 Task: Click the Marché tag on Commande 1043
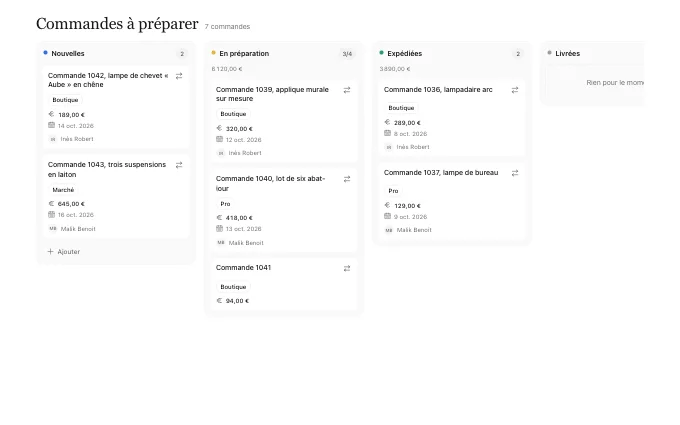[x=63, y=190]
